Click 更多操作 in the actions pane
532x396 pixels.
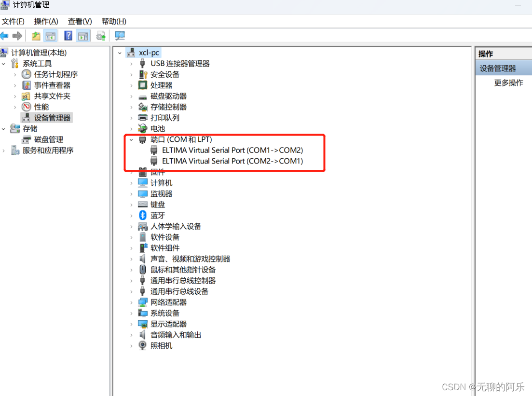click(x=508, y=83)
